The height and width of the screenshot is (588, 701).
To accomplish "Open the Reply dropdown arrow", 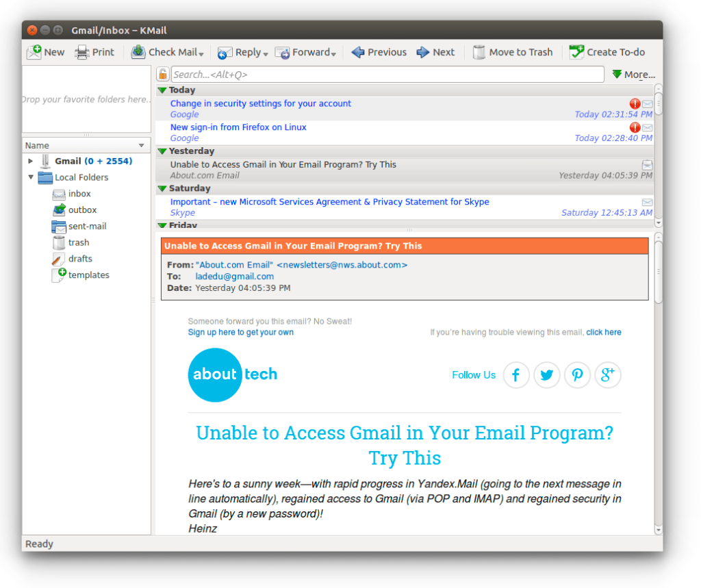I will point(266,54).
